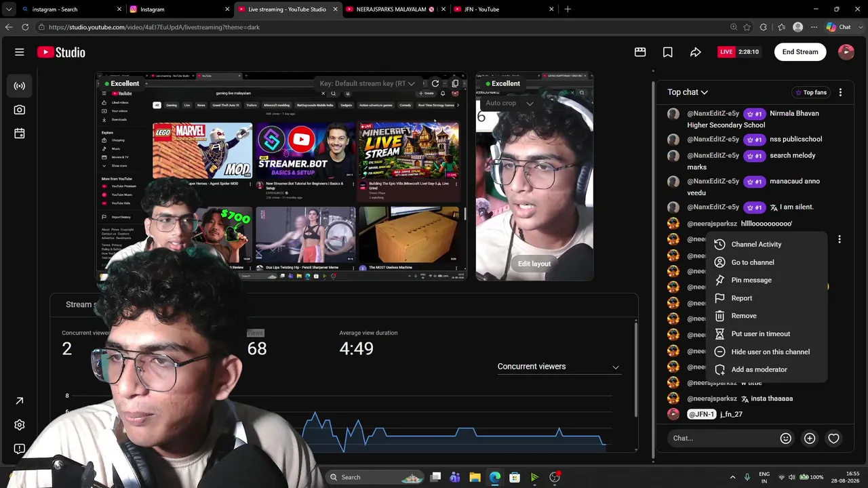Select Remove in the chat context menu
Viewport: 868px width, 488px height.
[x=767, y=316]
